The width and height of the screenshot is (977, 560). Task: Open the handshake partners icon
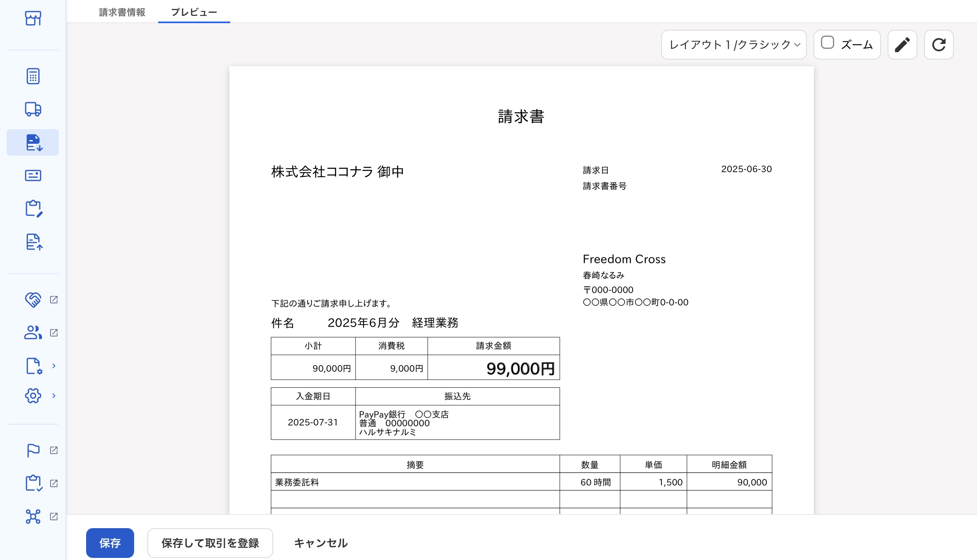click(33, 300)
